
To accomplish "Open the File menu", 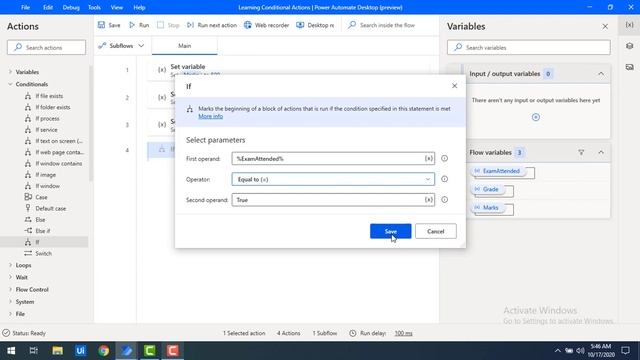I will [25, 7].
